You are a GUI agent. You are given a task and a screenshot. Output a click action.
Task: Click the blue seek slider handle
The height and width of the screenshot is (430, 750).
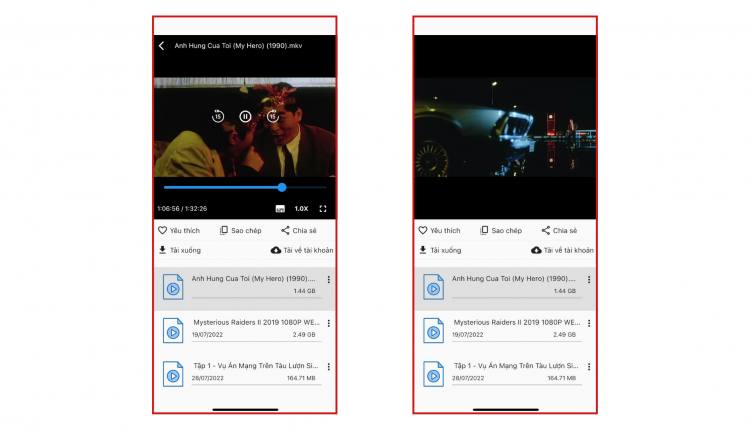282,187
